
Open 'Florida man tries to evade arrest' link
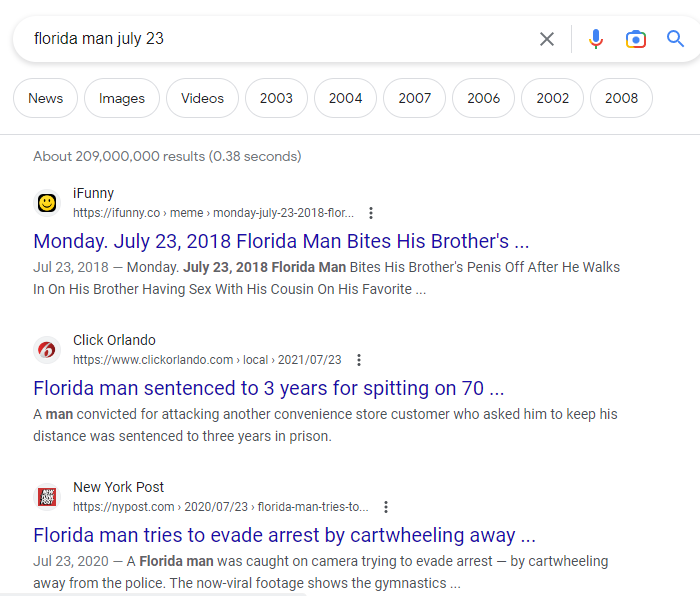284,535
